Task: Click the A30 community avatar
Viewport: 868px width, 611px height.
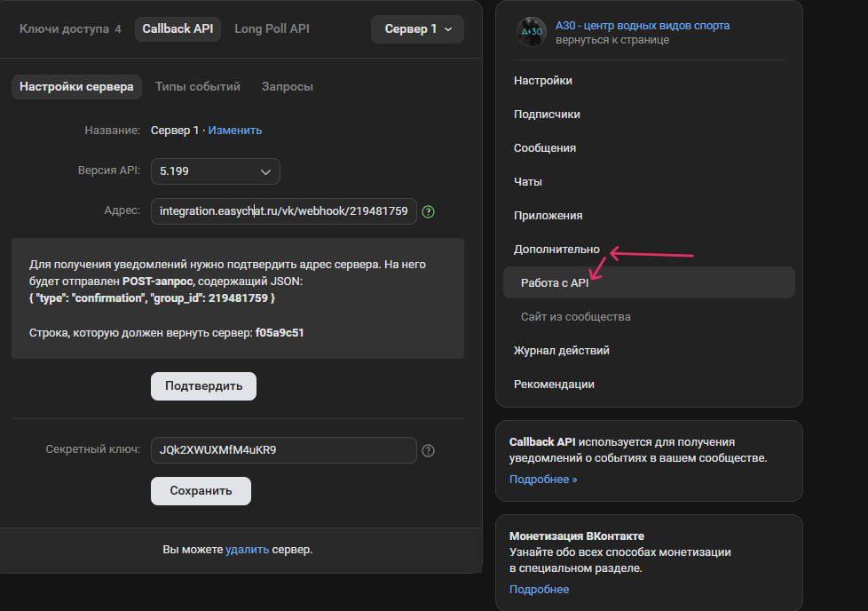Action: pyautogui.click(x=531, y=32)
